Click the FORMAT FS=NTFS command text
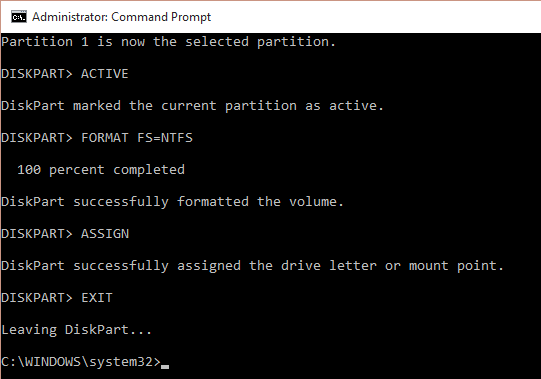The image size is (541, 379). (137, 138)
